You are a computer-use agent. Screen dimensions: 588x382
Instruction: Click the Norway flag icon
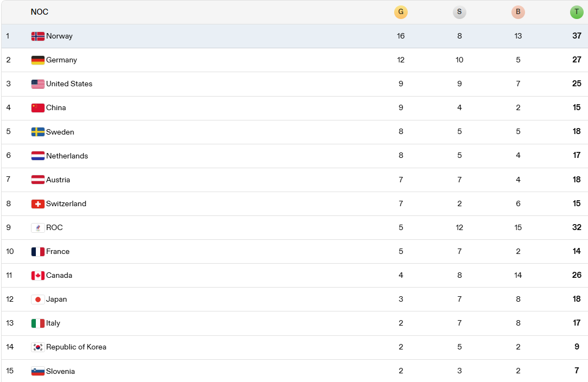pyautogui.click(x=38, y=36)
